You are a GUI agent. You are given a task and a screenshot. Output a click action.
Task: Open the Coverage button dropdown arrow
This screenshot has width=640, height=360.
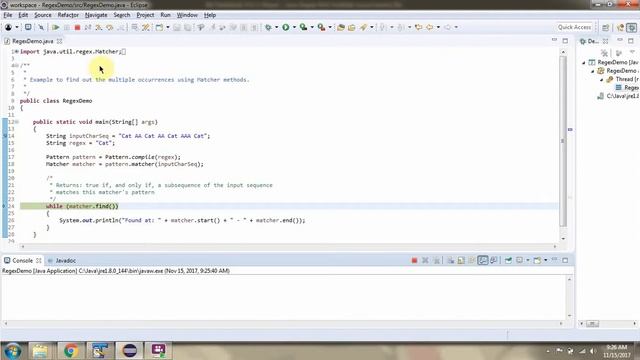click(312, 27)
